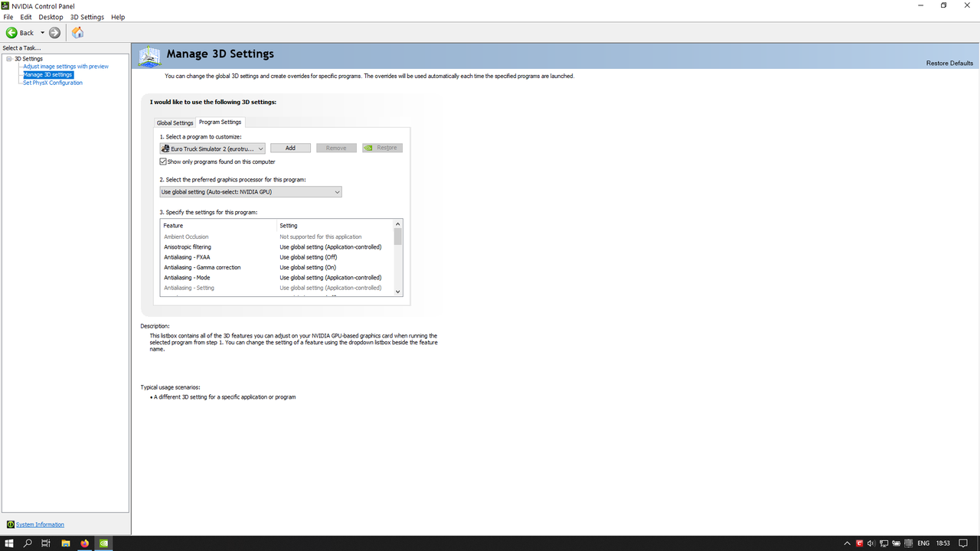This screenshot has width=980, height=551.
Task: Select the Antialiasing - FXAA feature row
Action: coord(277,257)
